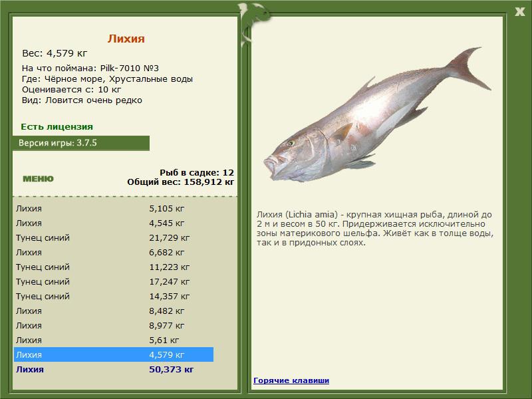The height and width of the screenshot is (399, 532).
Task: Click the Где: Чёрное море, Хрустальные воды line
Action: click(107, 78)
